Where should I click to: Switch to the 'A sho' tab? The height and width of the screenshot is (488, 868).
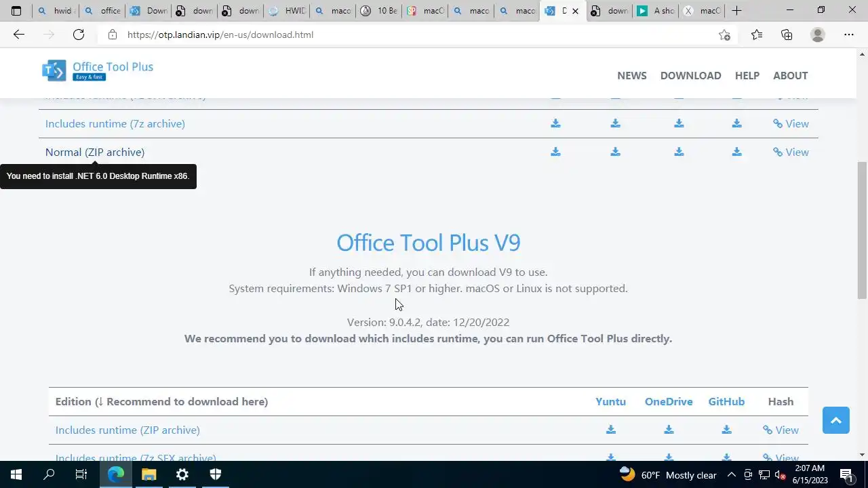pyautogui.click(x=656, y=11)
